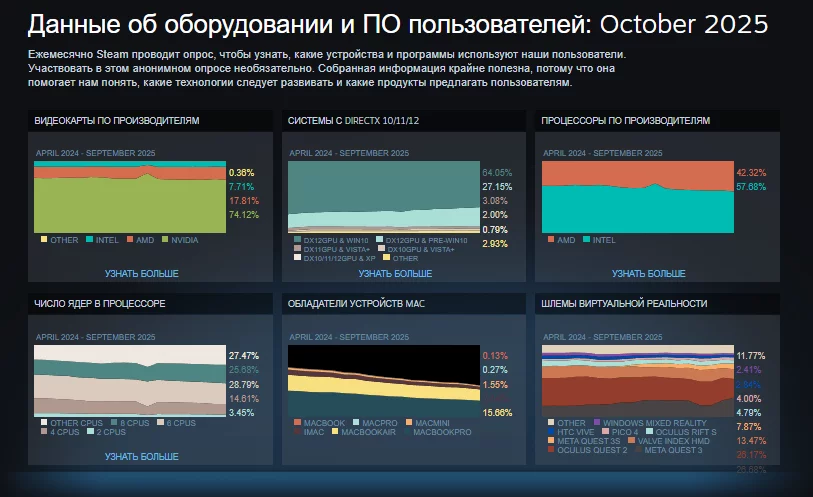Click the CPU core count area chart

(130, 381)
